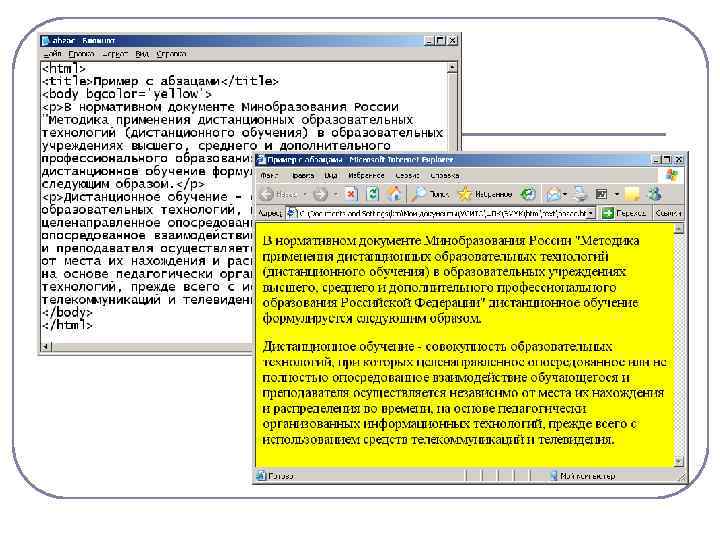
Task: Open Справка menu in Notepad window
Action: coord(171,54)
